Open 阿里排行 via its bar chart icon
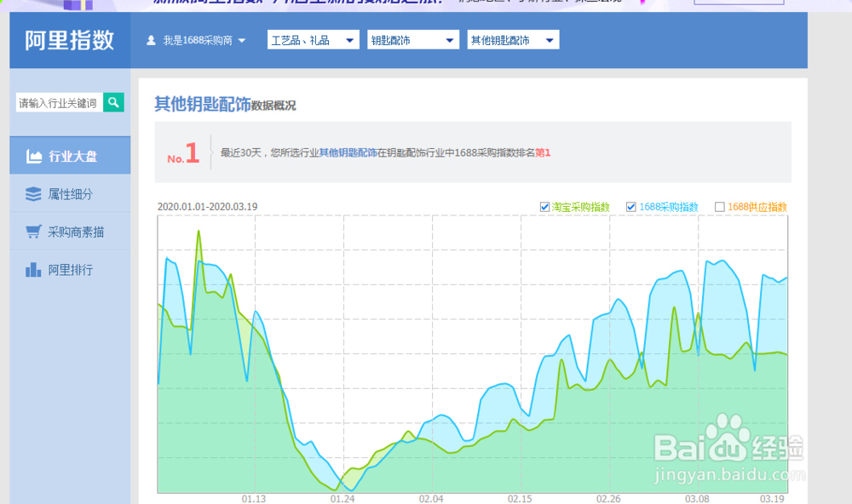 (33, 271)
